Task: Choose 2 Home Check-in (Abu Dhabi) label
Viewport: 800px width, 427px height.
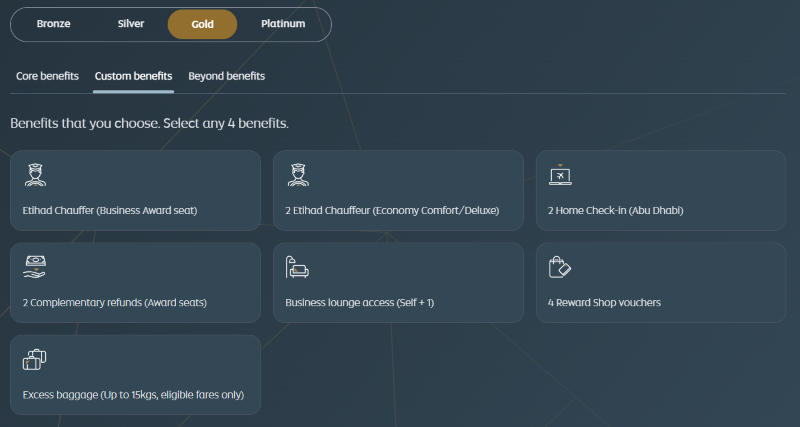Action: pos(615,211)
